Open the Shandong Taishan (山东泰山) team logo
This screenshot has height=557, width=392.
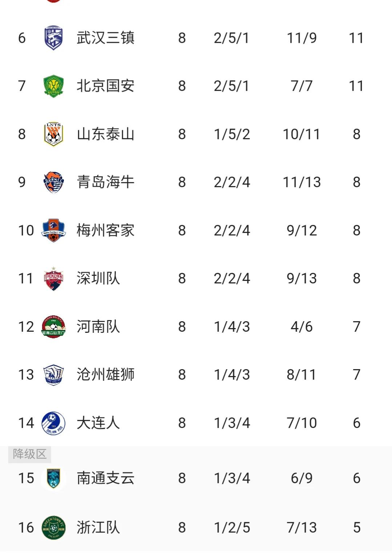53,134
